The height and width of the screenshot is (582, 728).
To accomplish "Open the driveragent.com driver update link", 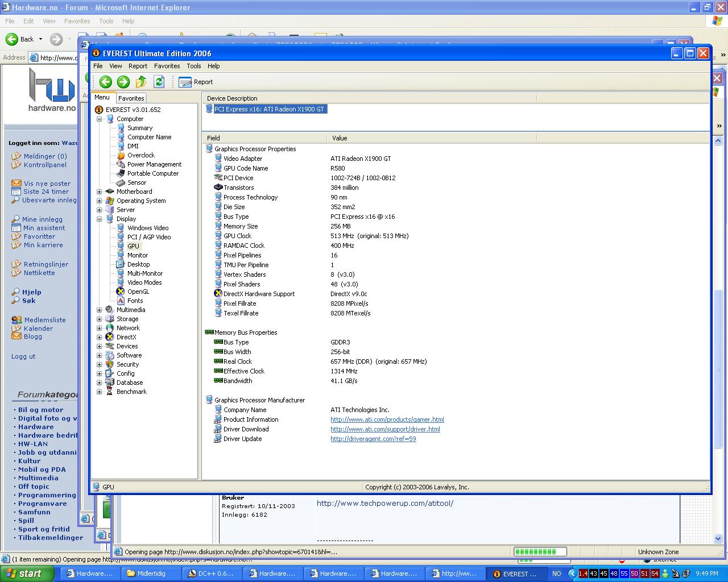I will [373, 439].
